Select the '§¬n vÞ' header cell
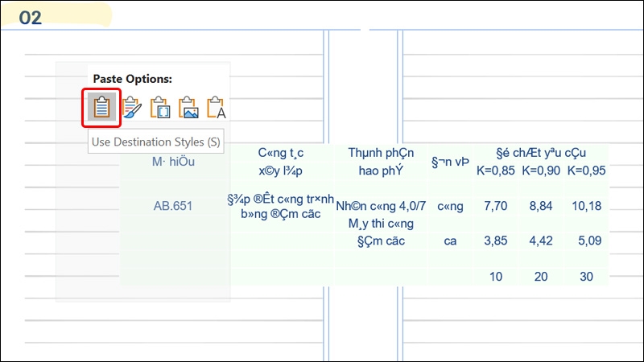The width and height of the screenshot is (644, 362). pyautogui.click(x=450, y=162)
